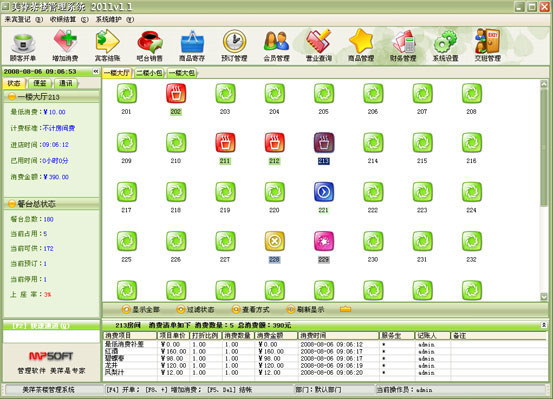Collapse the left sidebar with double-arrow button

[96, 71]
